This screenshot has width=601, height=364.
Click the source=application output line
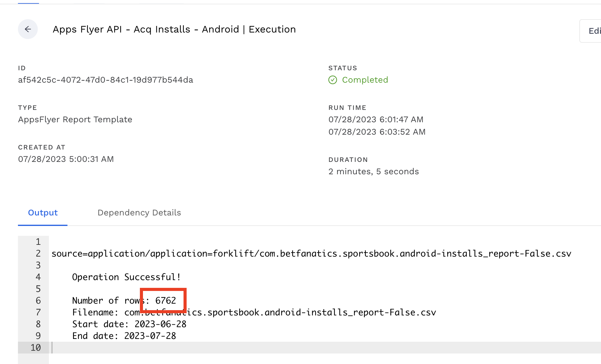pos(311,253)
